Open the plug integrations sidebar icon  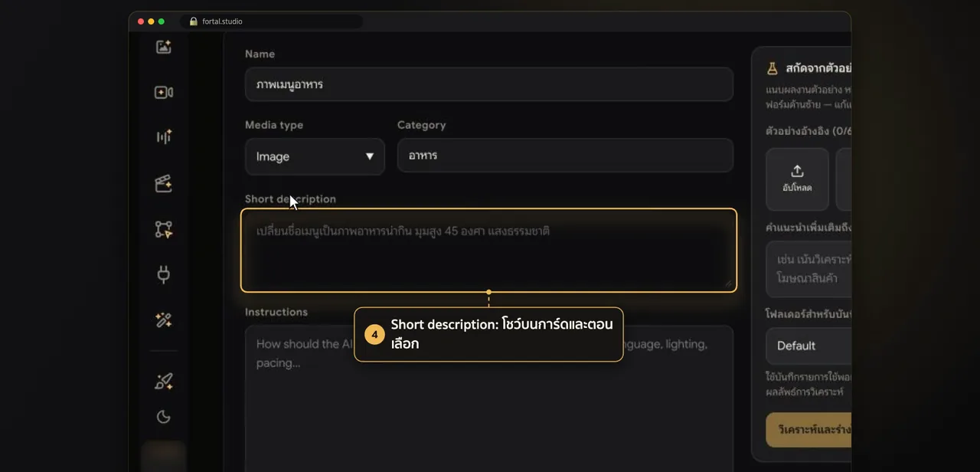[x=164, y=274]
